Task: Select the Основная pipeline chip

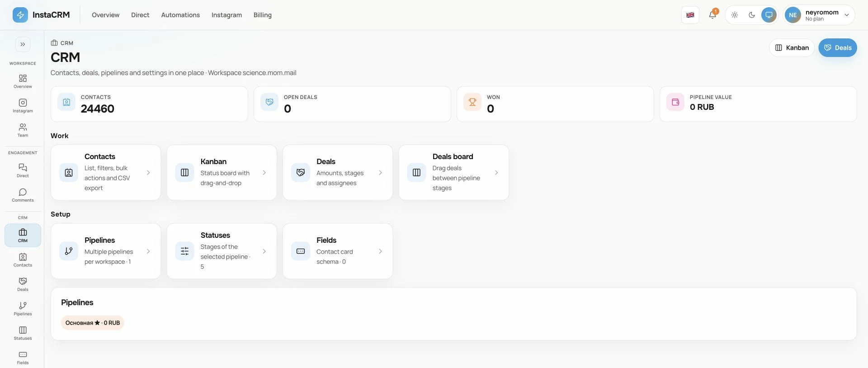Action: [x=93, y=323]
